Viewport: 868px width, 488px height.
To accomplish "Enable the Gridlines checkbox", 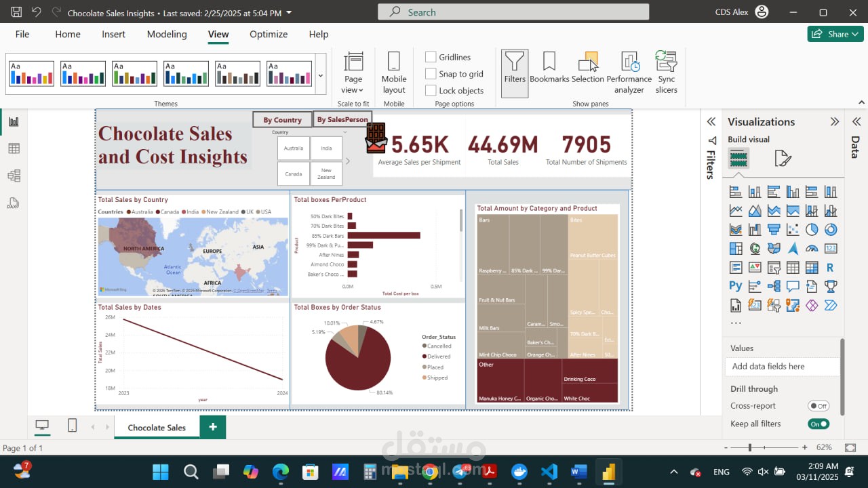I will (x=431, y=57).
